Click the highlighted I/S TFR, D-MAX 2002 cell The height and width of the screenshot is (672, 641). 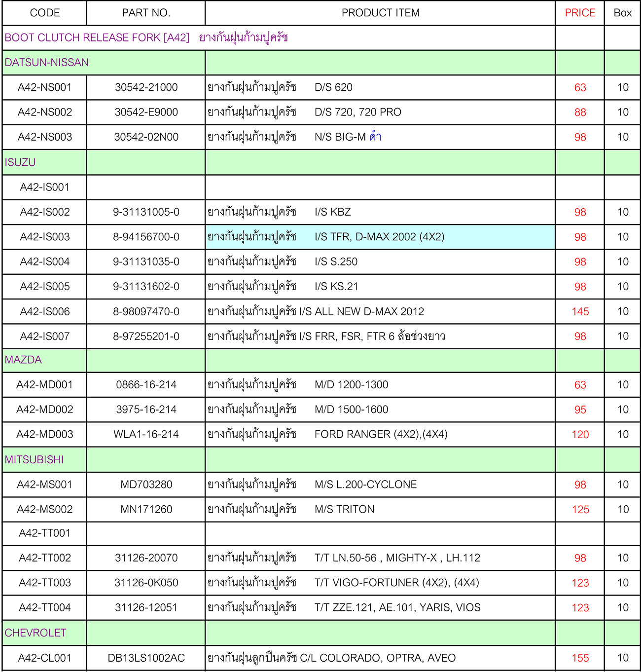point(380,237)
